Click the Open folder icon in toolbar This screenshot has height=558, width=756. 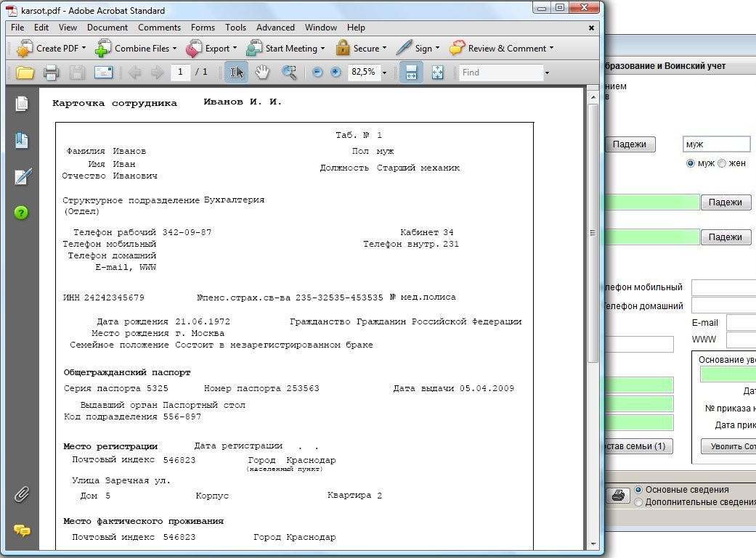(x=25, y=73)
